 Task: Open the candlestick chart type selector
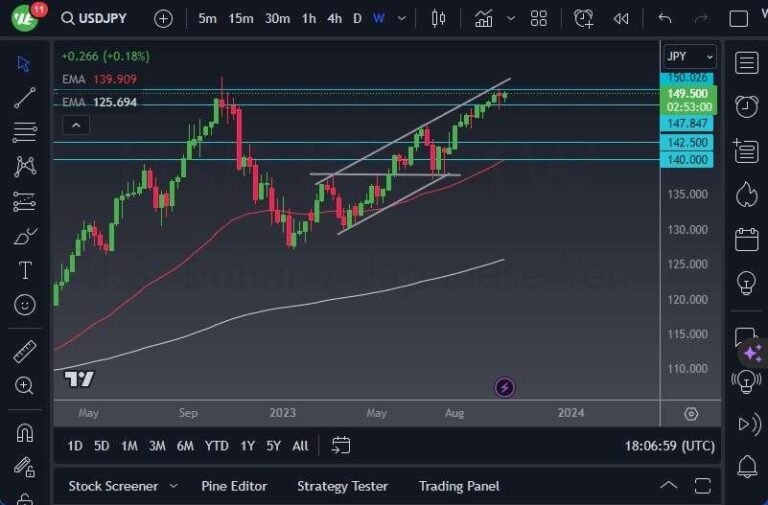(438, 19)
